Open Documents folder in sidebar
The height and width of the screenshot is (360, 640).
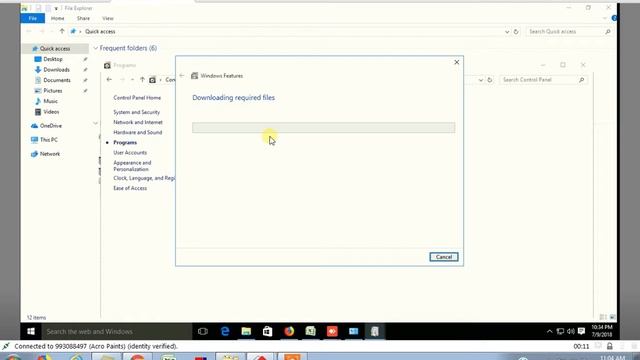pyautogui.click(x=57, y=80)
